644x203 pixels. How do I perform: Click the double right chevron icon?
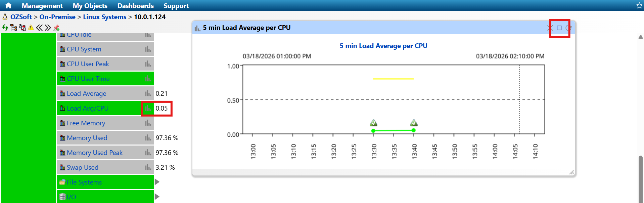[x=48, y=28]
